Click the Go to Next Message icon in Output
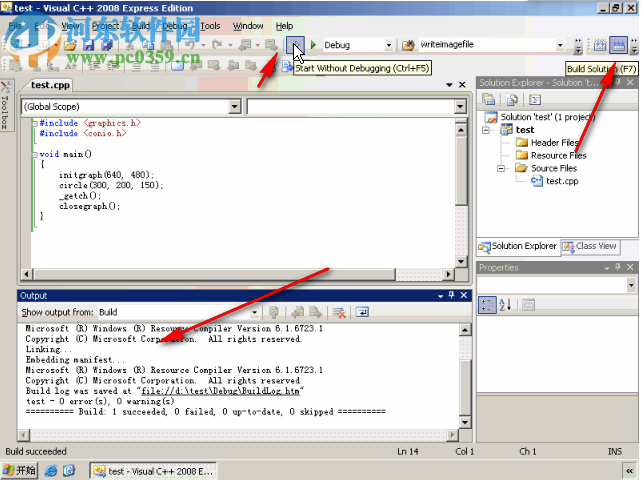 316,313
